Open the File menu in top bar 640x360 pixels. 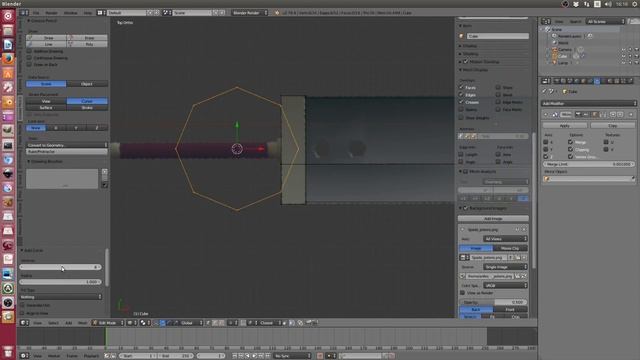click(36, 13)
